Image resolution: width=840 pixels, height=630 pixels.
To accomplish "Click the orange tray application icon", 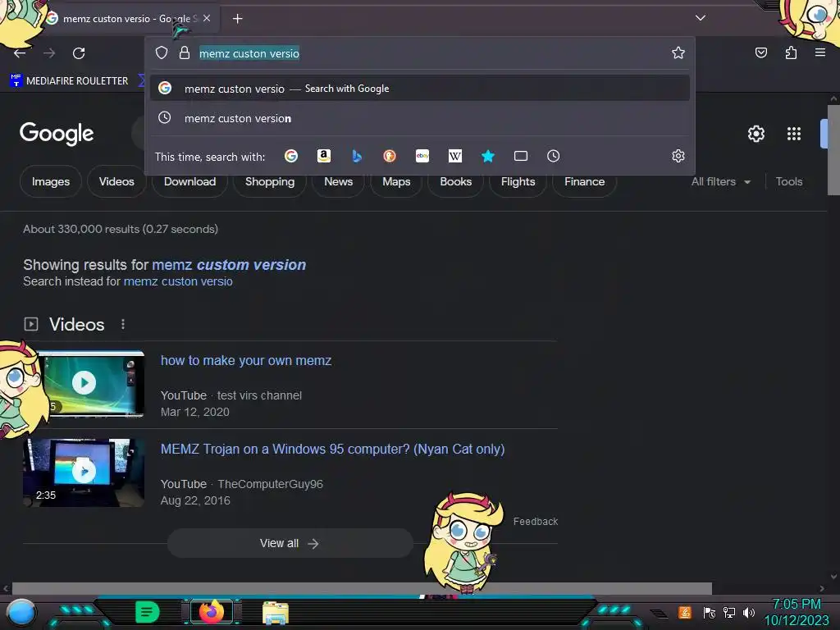I will tap(685, 612).
